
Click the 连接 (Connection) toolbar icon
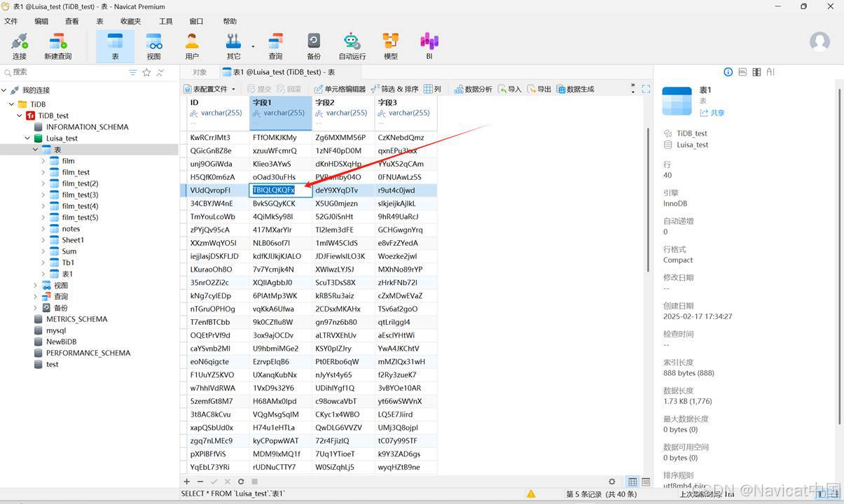click(20, 46)
